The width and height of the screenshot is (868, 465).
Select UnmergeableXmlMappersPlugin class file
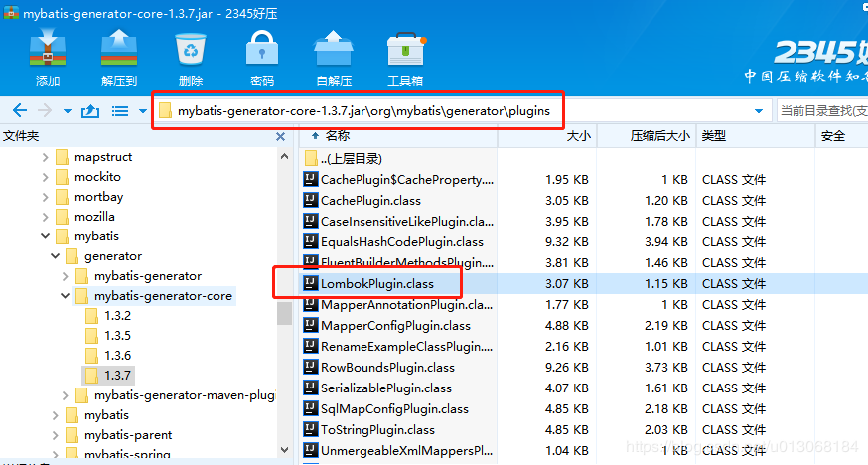398,451
